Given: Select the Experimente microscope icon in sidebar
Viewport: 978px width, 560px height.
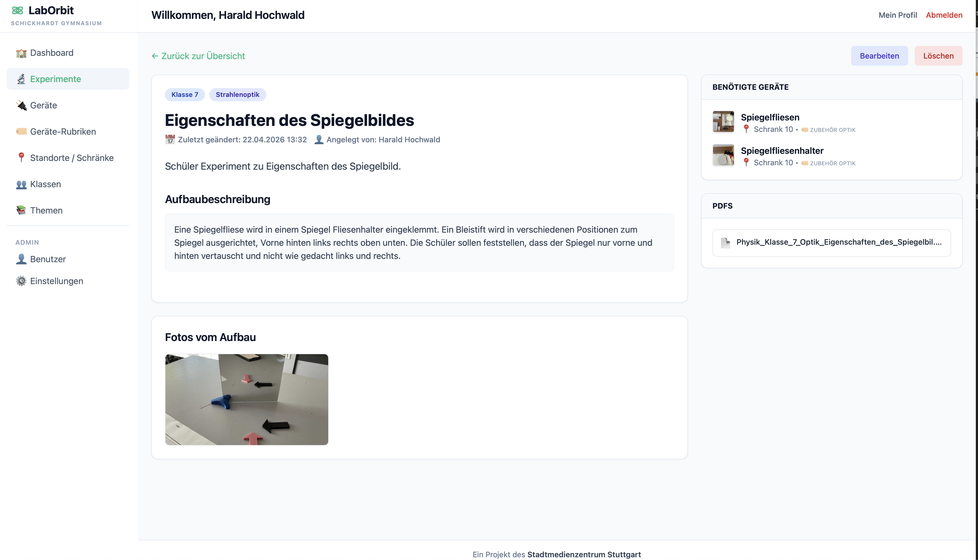Looking at the screenshot, I should click(22, 79).
